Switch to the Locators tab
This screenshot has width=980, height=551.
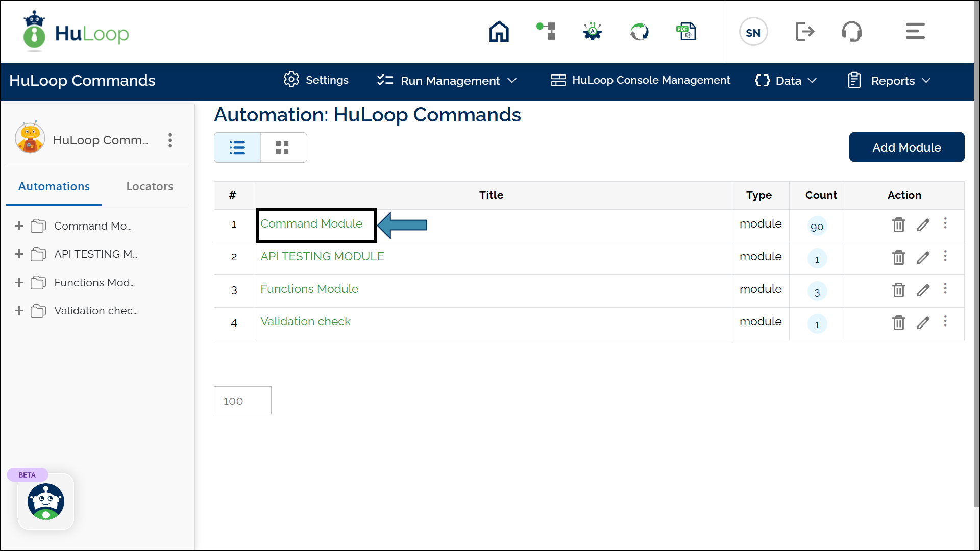pos(150,187)
